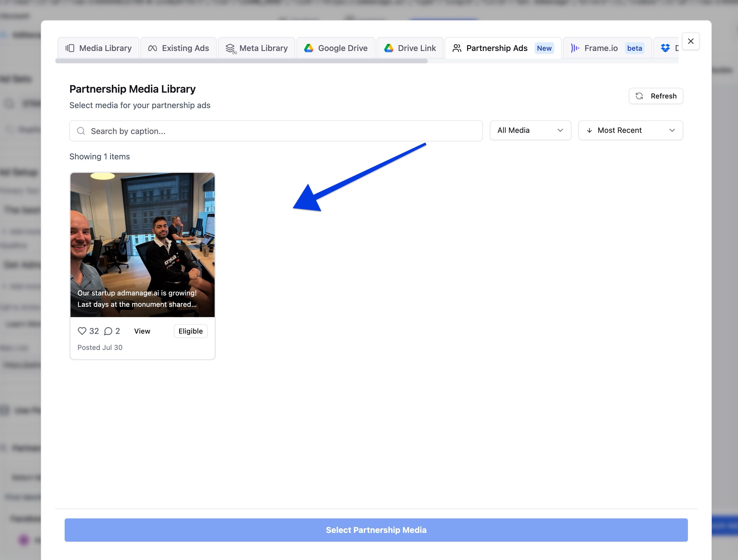Open the All Media filter dropdown
This screenshot has width=738, height=560.
(530, 130)
